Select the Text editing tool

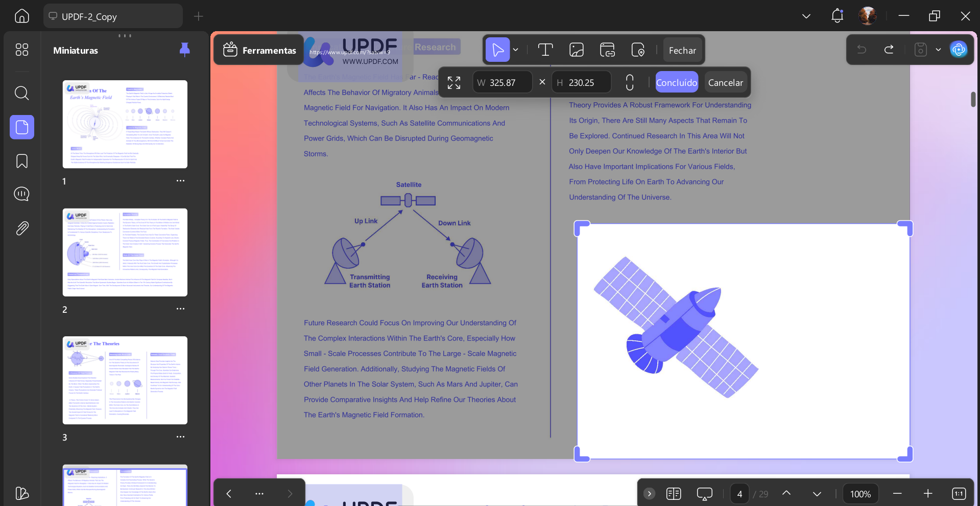[x=545, y=50]
